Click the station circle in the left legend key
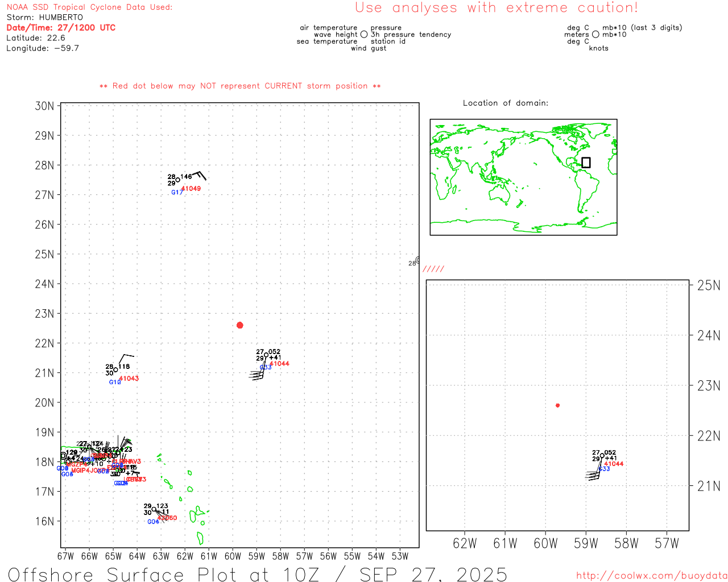The height and width of the screenshot is (582, 728). coord(364,35)
